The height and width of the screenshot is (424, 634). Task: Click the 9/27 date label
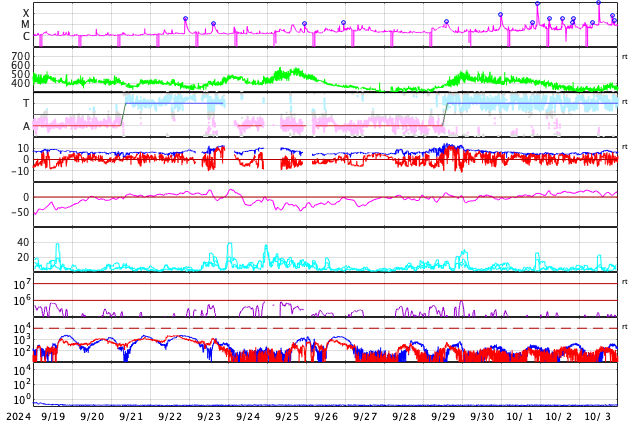[365, 416]
